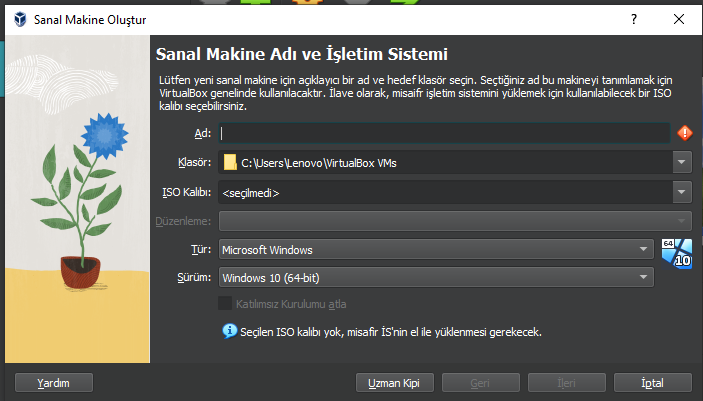Viewport: 703px width, 401px height.
Task: Click the yellow folder icon in Klasör field
Action: click(230, 162)
